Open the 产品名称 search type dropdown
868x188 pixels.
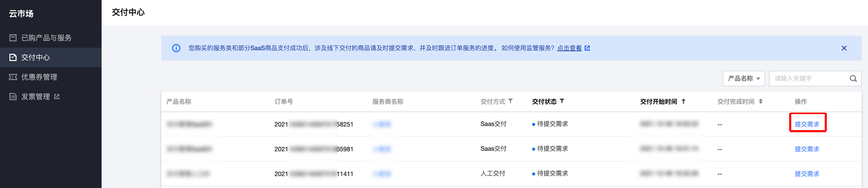tap(744, 79)
